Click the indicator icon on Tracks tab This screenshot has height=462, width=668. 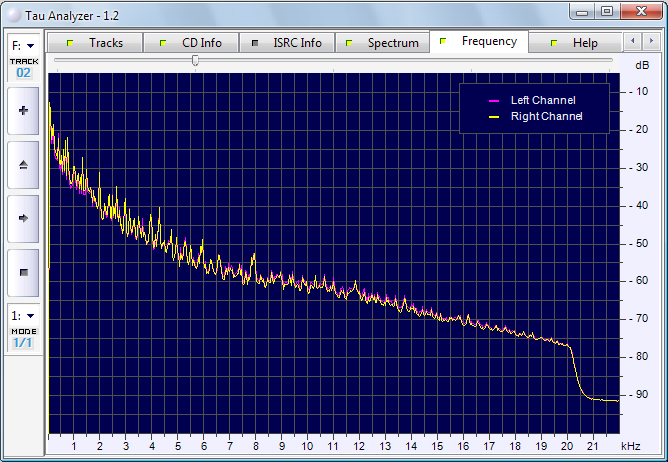click(x=70, y=44)
